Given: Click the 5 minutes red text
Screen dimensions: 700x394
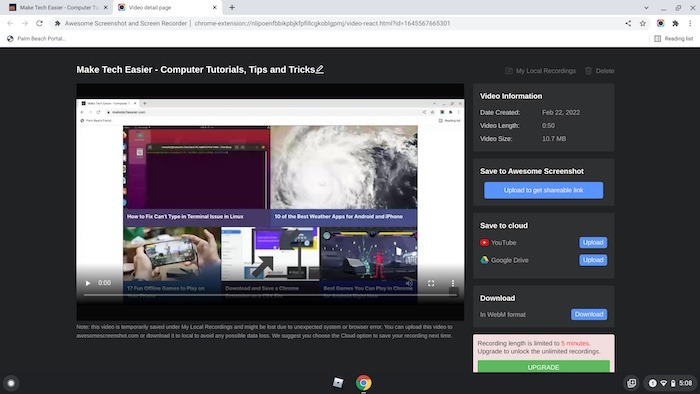Looking at the screenshot, I should pos(575,343).
